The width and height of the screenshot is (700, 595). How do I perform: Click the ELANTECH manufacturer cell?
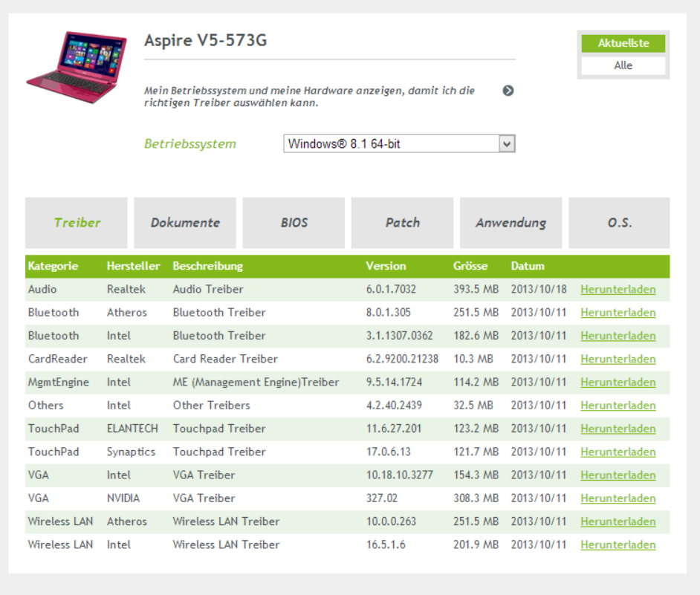click(x=132, y=429)
